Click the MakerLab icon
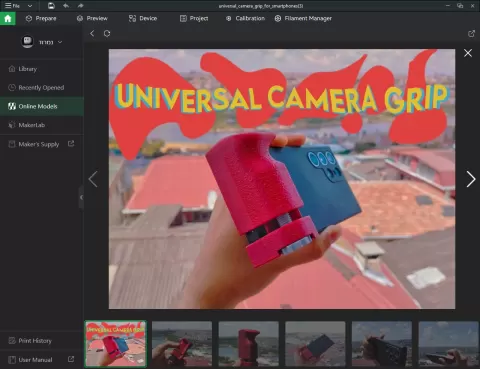480x369 pixels. coord(12,125)
